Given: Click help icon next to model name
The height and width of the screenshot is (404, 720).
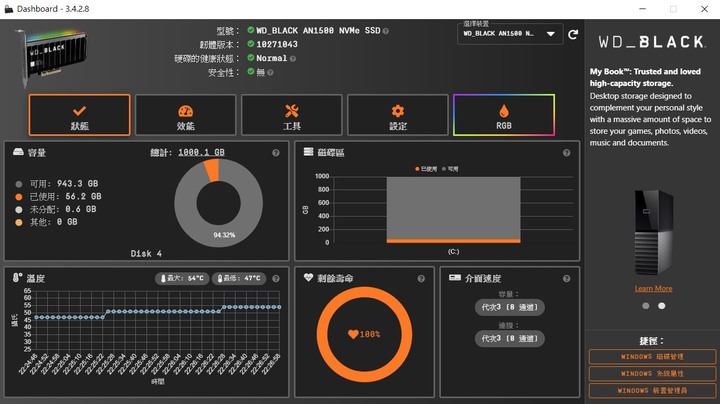Looking at the screenshot, I should tap(386, 31).
